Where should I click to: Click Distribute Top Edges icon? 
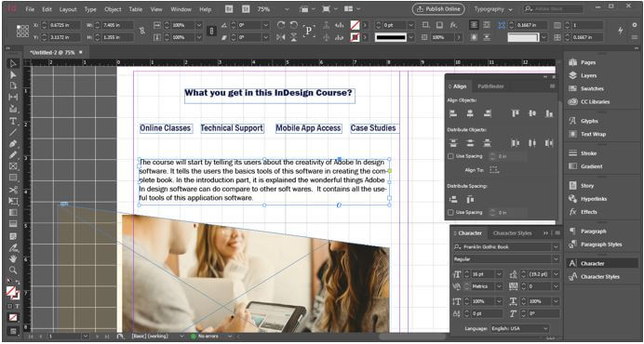453,143
